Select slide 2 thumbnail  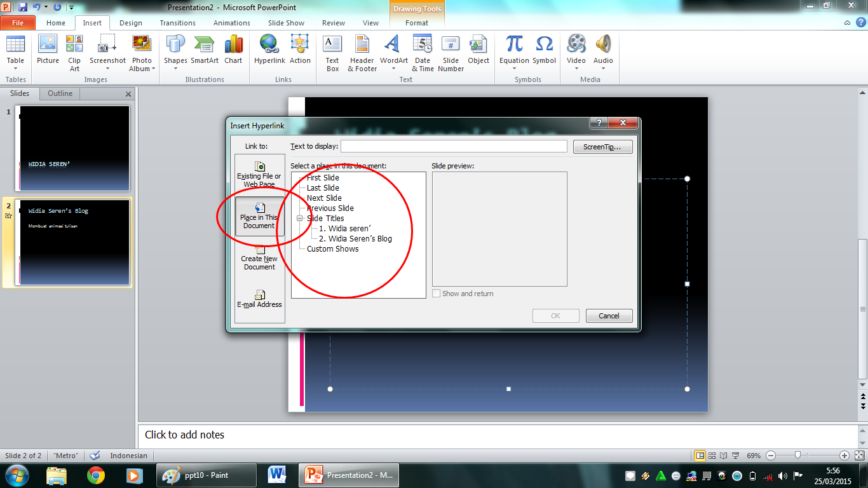(72, 242)
